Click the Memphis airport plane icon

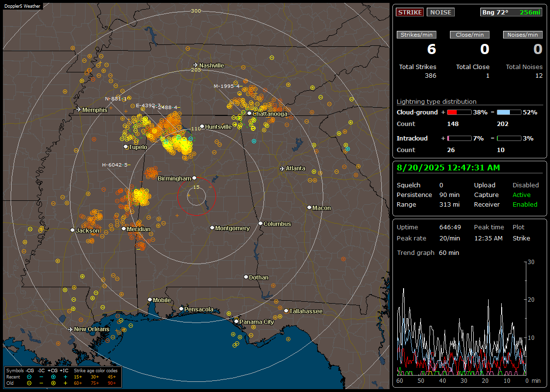pos(79,110)
